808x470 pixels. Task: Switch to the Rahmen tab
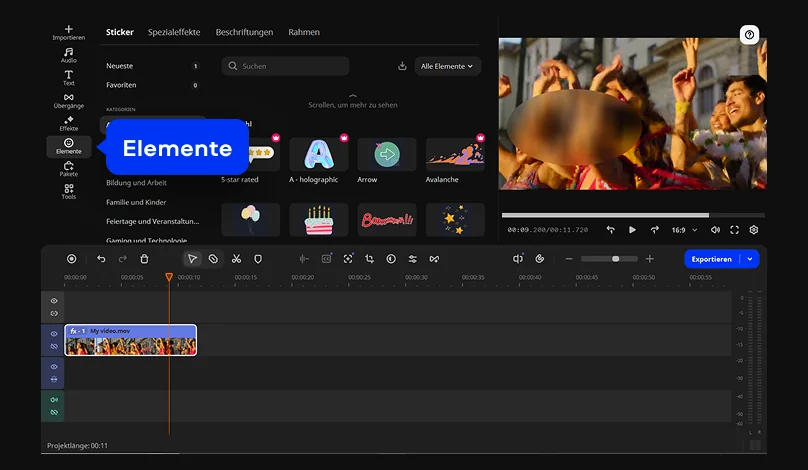(x=304, y=32)
